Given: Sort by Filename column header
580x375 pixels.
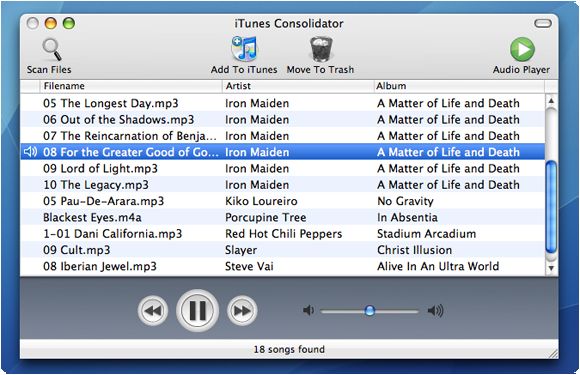Looking at the screenshot, I should [x=131, y=86].
